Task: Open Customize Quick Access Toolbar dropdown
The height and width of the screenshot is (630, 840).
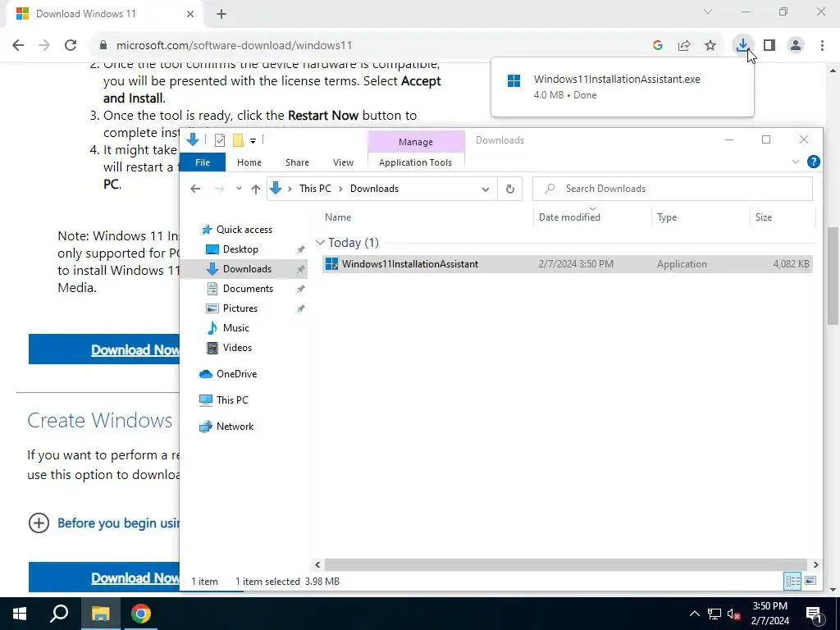Action: pyautogui.click(x=253, y=141)
